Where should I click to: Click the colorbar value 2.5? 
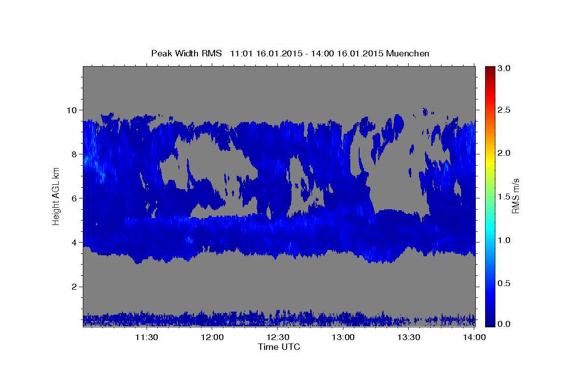[504, 110]
